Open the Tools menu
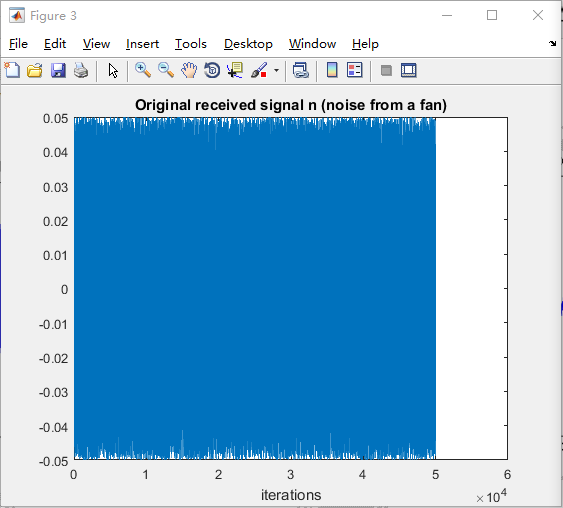This screenshot has width=563, height=508. tap(191, 44)
